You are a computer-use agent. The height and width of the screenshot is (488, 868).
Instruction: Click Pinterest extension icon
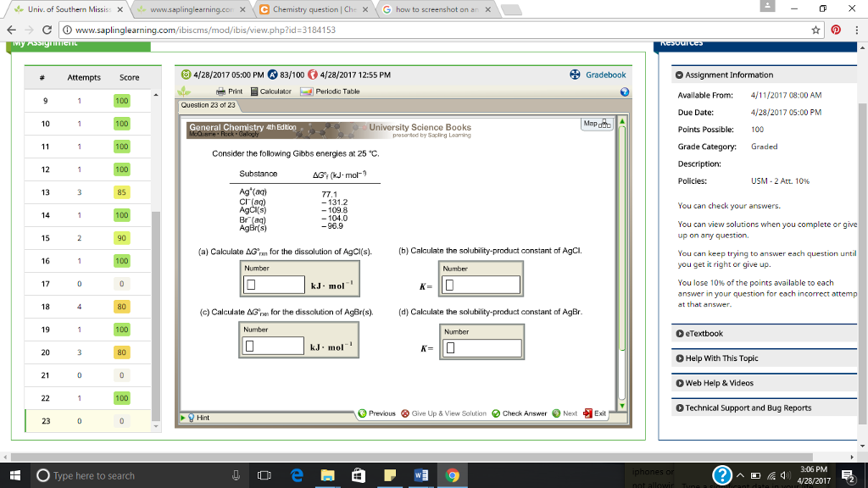[836, 30]
